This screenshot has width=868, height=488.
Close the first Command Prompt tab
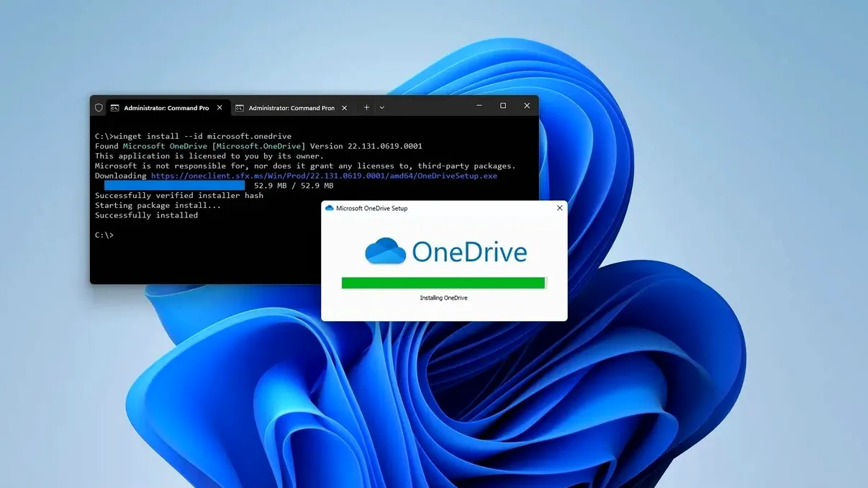pyautogui.click(x=220, y=108)
